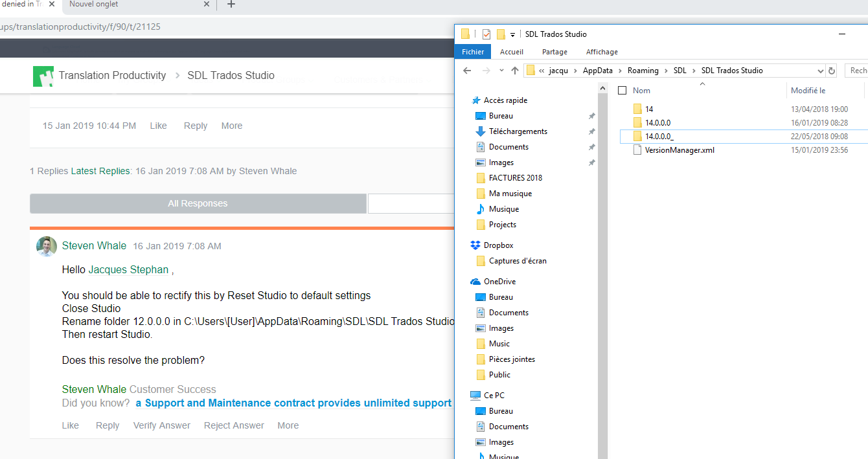Click the Dropbox icon in navigation pane
The width and height of the screenshot is (868, 459).
click(475, 245)
